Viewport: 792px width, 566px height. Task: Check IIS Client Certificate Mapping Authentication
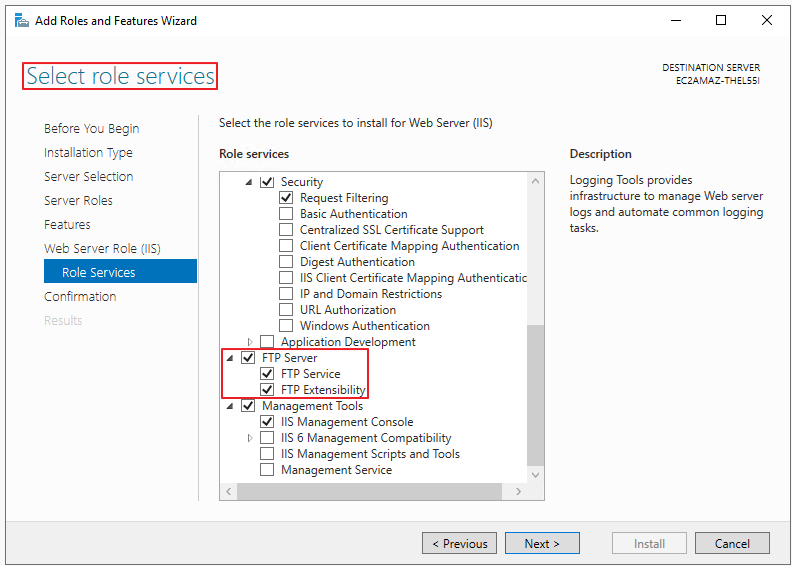[286, 278]
